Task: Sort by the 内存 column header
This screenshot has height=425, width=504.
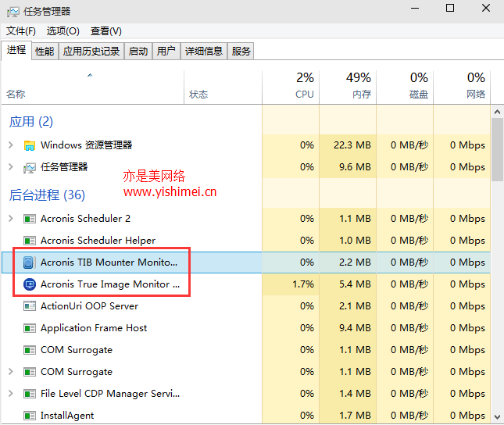Action: click(348, 87)
